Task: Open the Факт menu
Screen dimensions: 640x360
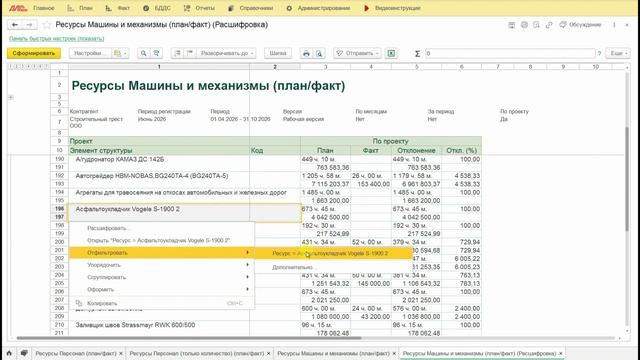Action: (x=118, y=8)
